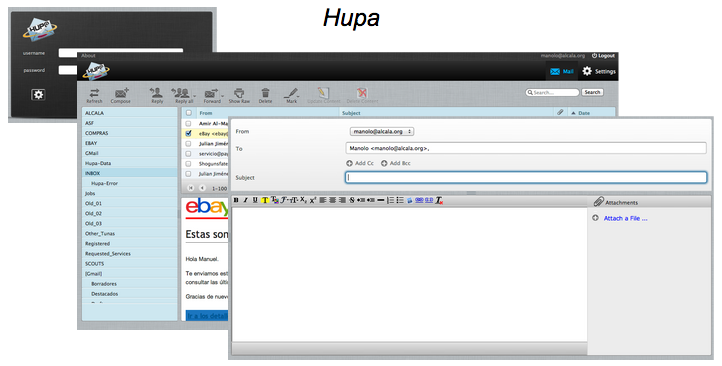
Task: Check the Amir Al-Ma message checkbox
Action: tap(188, 123)
